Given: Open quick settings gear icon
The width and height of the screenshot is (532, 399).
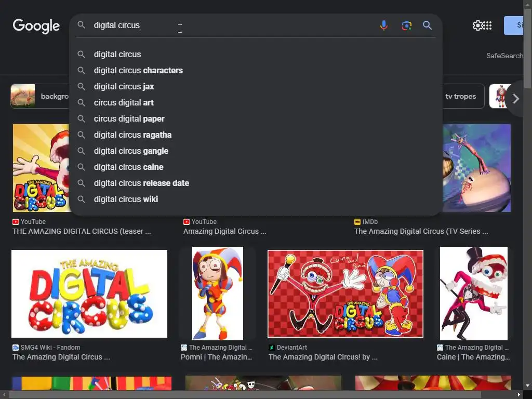Looking at the screenshot, I should (477, 25).
